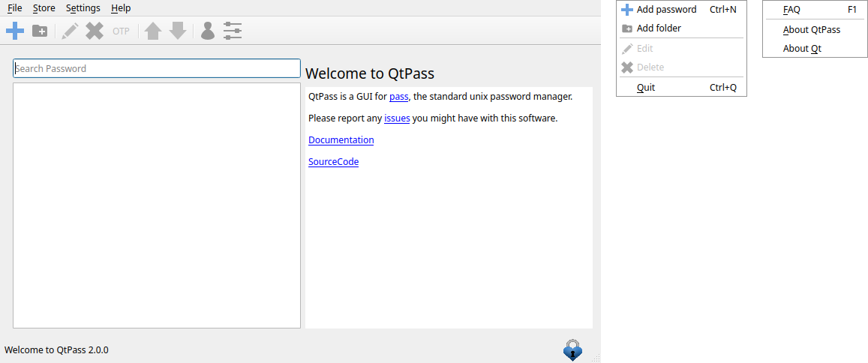
Task: Open the configuration sliders icon in toolbar
Action: click(x=233, y=31)
